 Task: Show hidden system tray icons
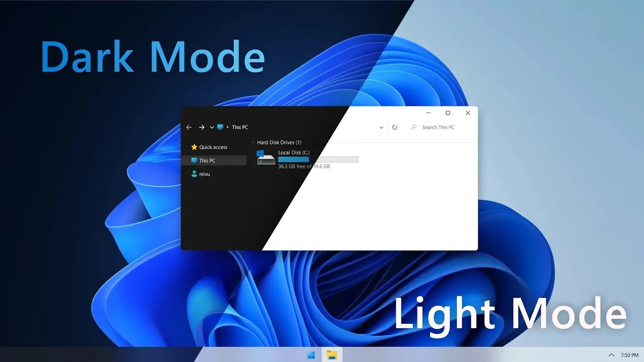coord(611,355)
